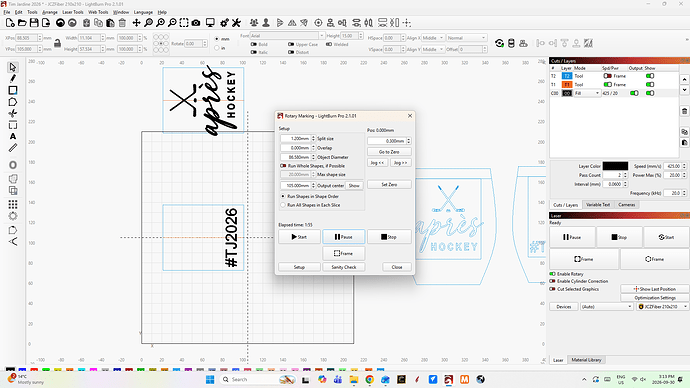Delete layer with Cuts panel trash icon

(x=684, y=111)
